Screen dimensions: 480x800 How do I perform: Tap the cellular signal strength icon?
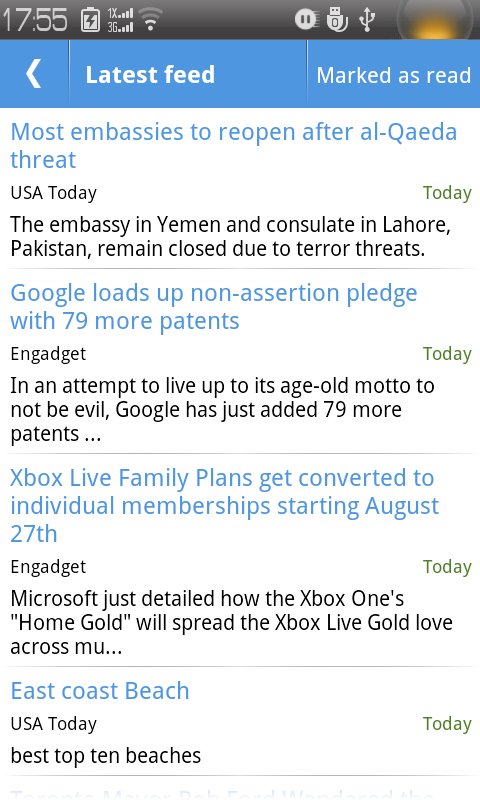tap(120, 20)
